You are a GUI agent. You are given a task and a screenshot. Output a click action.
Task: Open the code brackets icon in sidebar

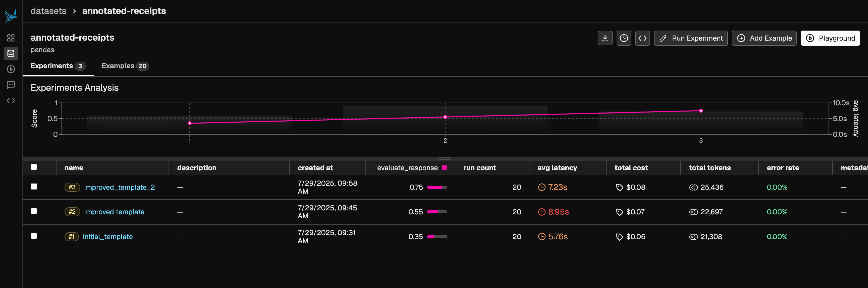11,101
